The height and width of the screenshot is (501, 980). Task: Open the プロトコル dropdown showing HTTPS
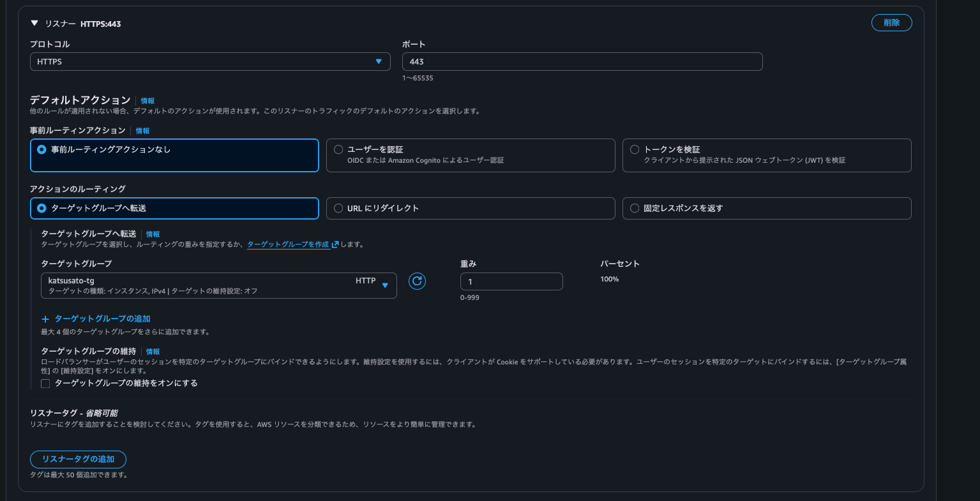209,61
